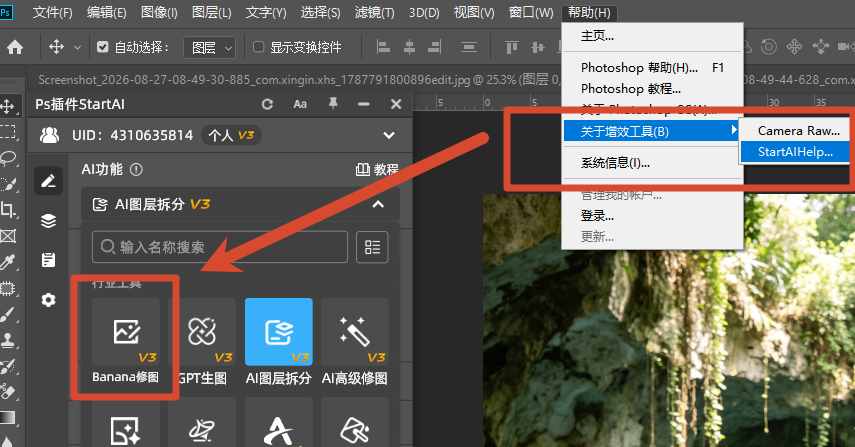Image resolution: width=855 pixels, height=447 pixels.
Task: Click the saved records sidebar icon
Action: [49, 260]
